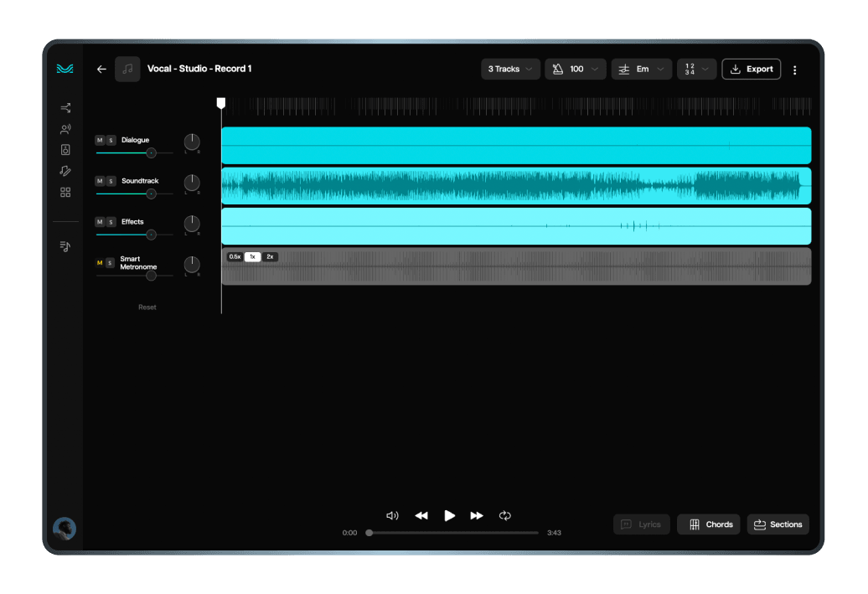The image size is (868, 594).
Task: Unmute the Smart Metronome track
Action: point(100,263)
